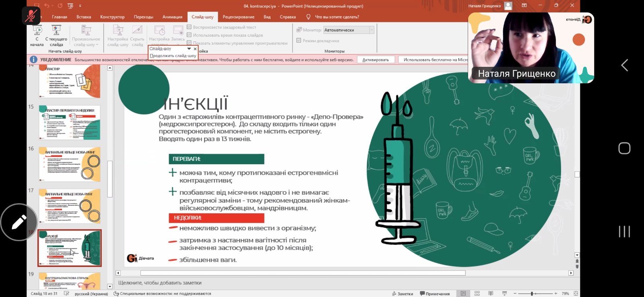Click the 'Активировать' button
644x297 pixels.
coord(375,60)
